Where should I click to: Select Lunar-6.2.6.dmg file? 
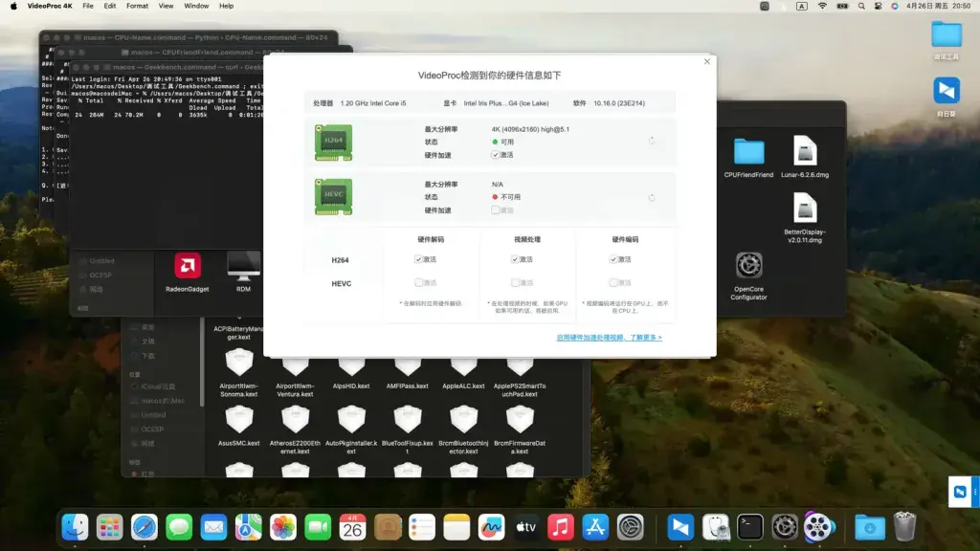805,157
